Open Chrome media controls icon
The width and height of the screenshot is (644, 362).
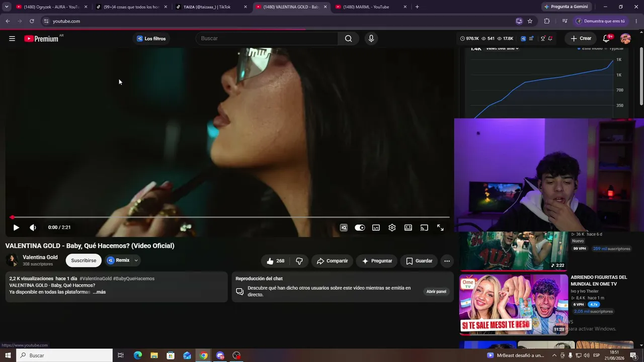click(x=565, y=21)
